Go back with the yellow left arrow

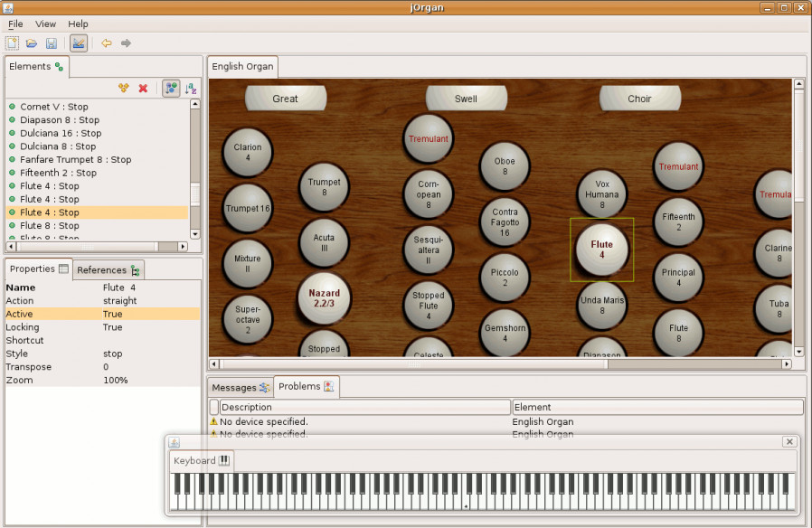tap(106, 42)
